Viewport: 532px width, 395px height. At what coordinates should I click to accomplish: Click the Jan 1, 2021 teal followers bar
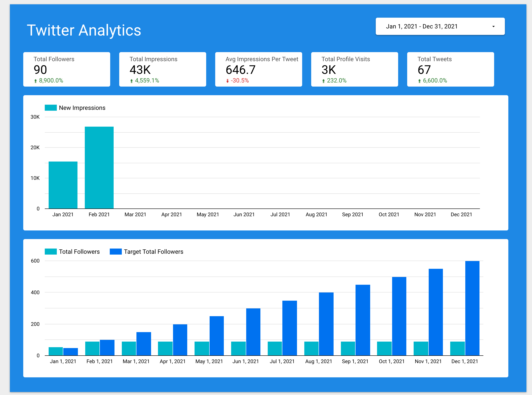coord(56,351)
